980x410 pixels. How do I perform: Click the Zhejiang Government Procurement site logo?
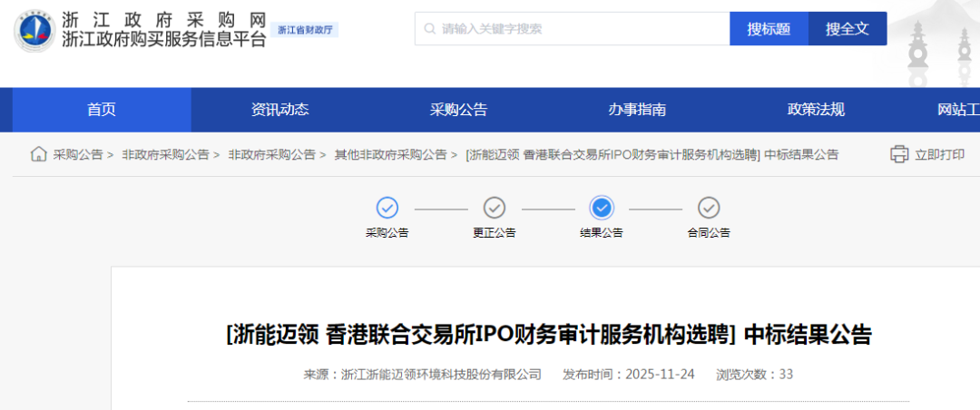pyautogui.click(x=34, y=29)
